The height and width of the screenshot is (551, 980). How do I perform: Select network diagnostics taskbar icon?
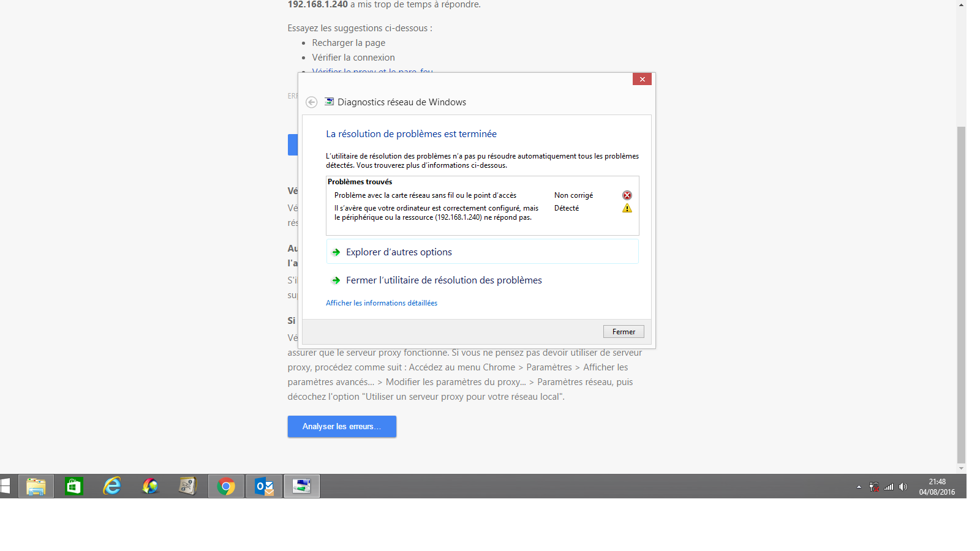[x=302, y=486]
